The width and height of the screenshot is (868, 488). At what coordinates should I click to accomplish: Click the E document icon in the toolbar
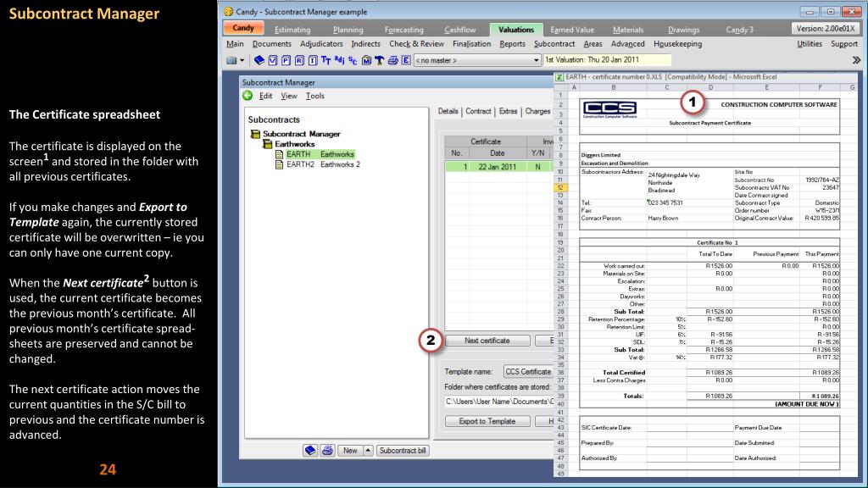pyautogui.click(x=406, y=60)
